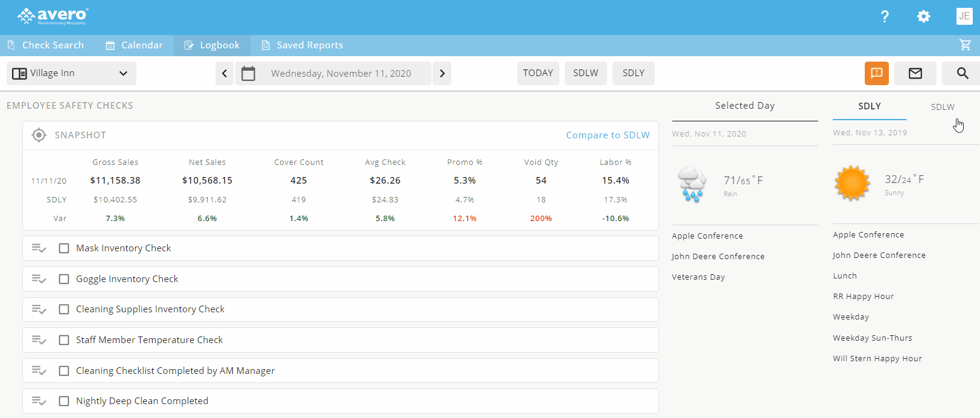Click the JE user avatar
The width and height of the screenshot is (980, 418).
964,16
